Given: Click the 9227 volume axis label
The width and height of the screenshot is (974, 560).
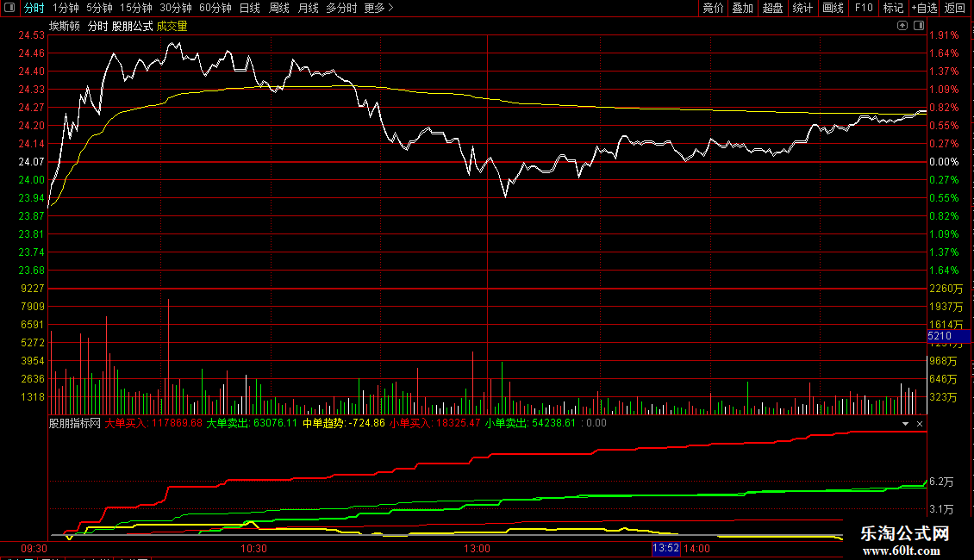Looking at the screenshot, I should pyautogui.click(x=32, y=289).
